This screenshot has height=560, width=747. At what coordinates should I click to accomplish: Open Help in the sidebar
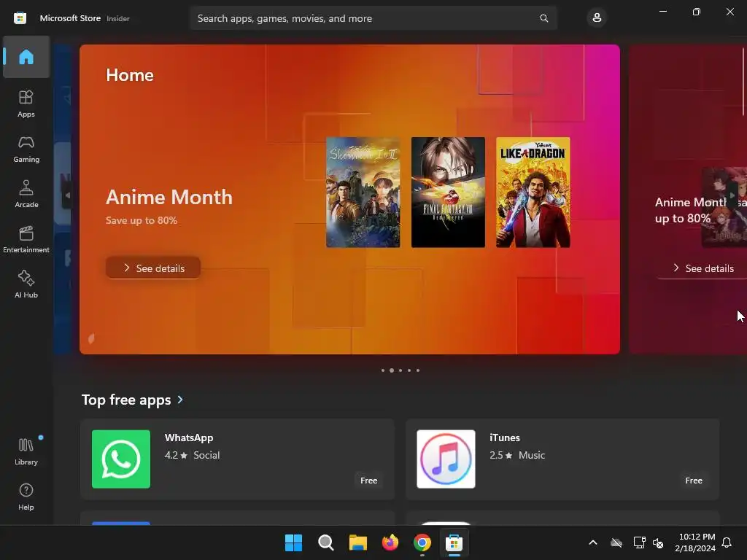pyautogui.click(x=26, y=497)
